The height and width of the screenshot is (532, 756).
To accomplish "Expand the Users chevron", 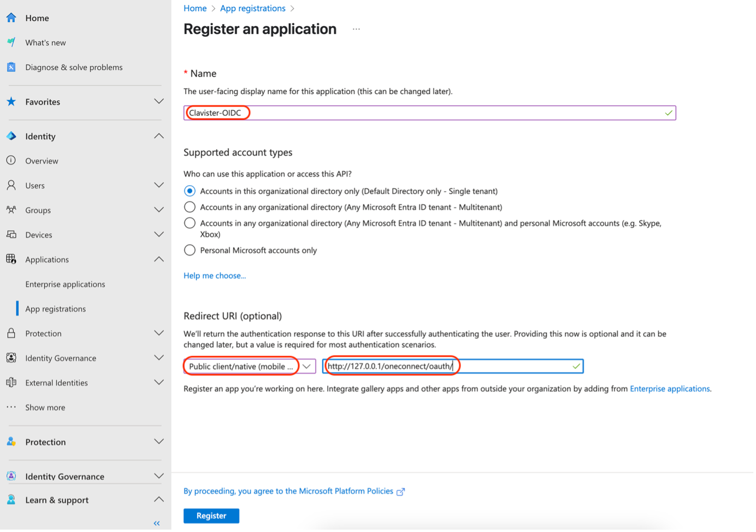I will (x=158, y=185).
